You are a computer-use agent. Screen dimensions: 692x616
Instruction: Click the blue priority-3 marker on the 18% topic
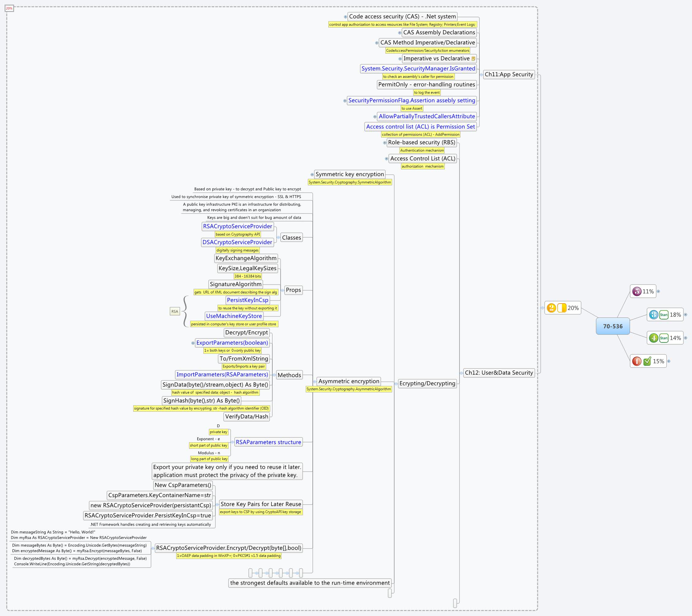click(654, 315)
